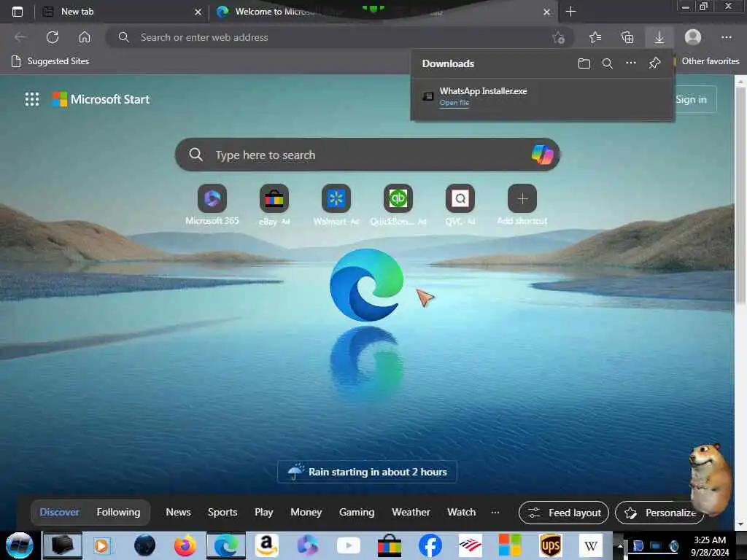The width and height of the screenshot is (747, 560).
Task: Click Open file link for WhatsApp Installer
Action: point(454,103)
